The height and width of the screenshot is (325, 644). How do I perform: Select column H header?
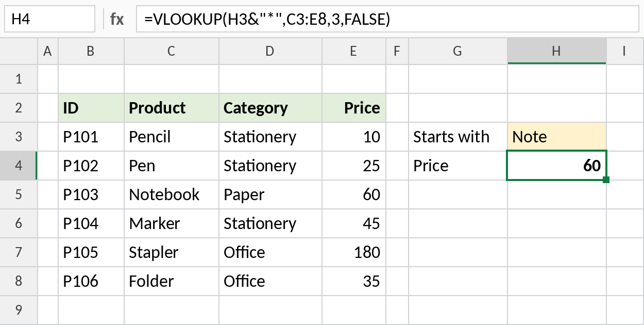tap(556, 51)
